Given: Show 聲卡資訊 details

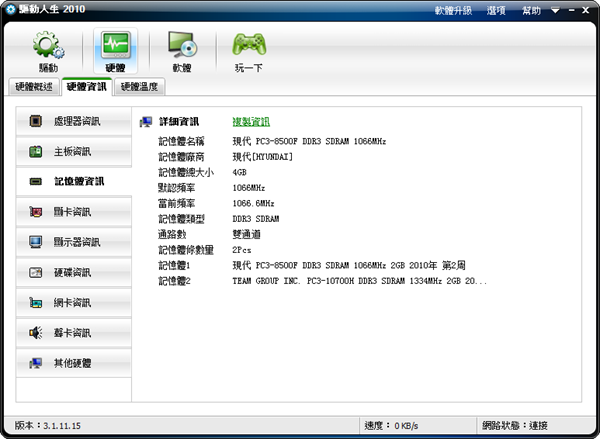Looking at the screenshot, I should click(x=74, y=333).
